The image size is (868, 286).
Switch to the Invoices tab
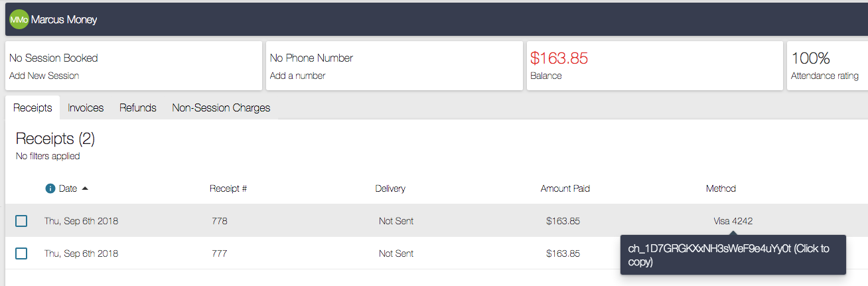click(86, 107)
